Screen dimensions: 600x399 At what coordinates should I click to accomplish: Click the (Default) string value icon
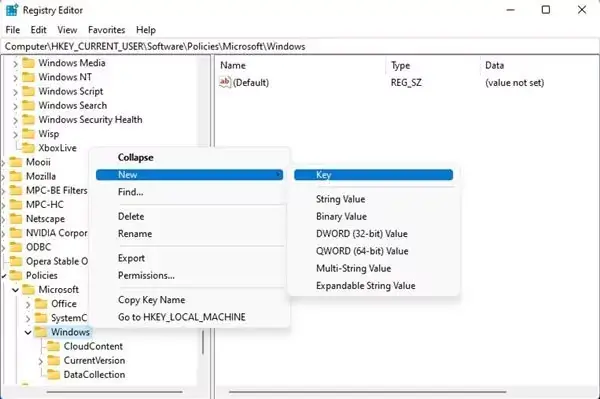225,82
